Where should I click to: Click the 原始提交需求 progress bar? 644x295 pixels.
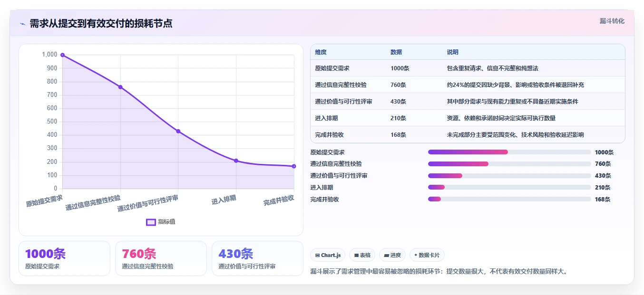coord(509,152)
